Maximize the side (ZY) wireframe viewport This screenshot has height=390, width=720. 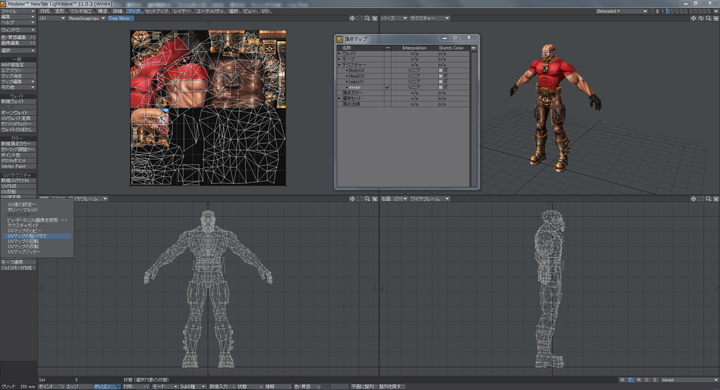point(716,199)
